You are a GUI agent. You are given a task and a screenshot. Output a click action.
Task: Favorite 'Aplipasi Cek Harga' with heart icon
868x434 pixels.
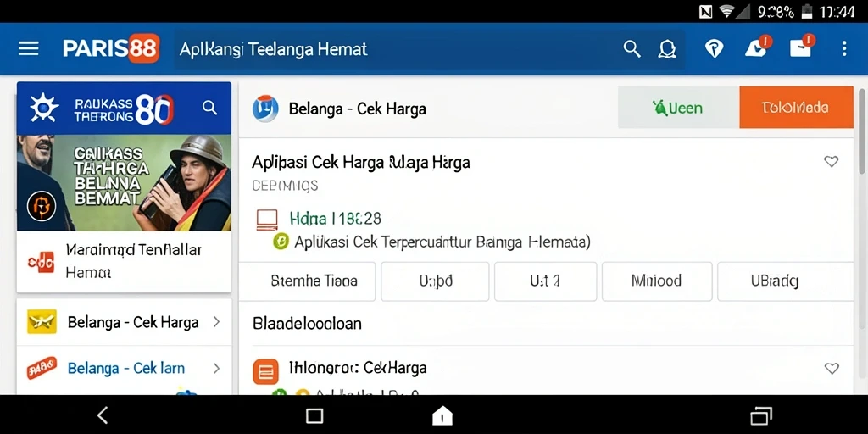[831, 161]
